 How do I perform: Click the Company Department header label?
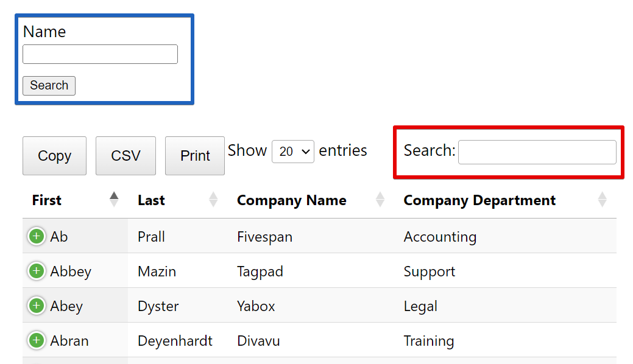[x=479, y=200]
